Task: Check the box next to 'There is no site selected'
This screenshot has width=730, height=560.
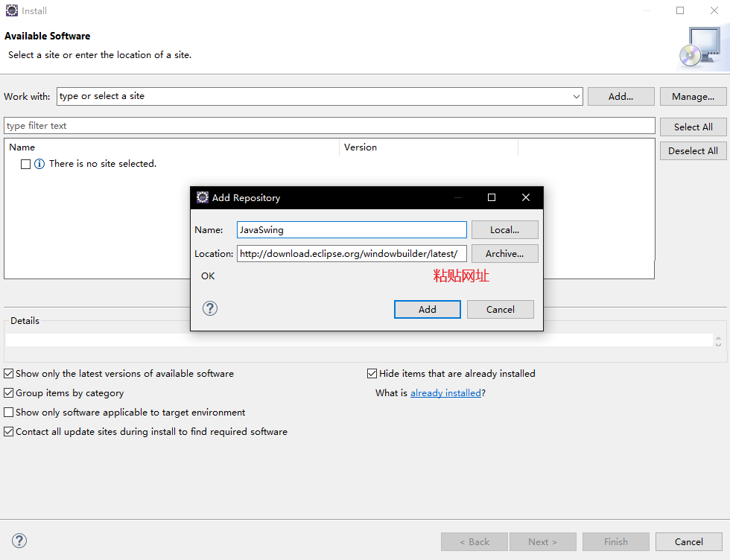Action: (x=25, y=164)
